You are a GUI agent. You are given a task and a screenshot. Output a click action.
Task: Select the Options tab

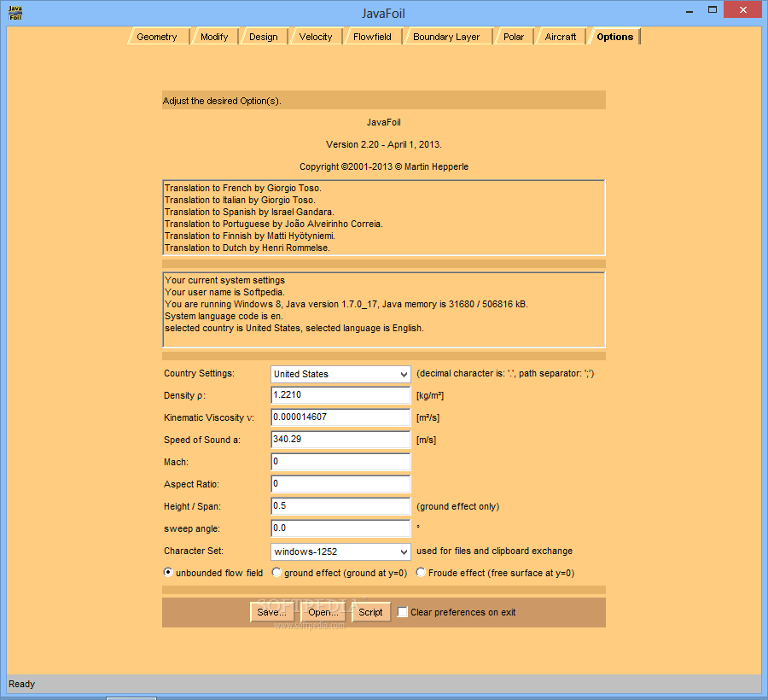click(x=615, y=37)
